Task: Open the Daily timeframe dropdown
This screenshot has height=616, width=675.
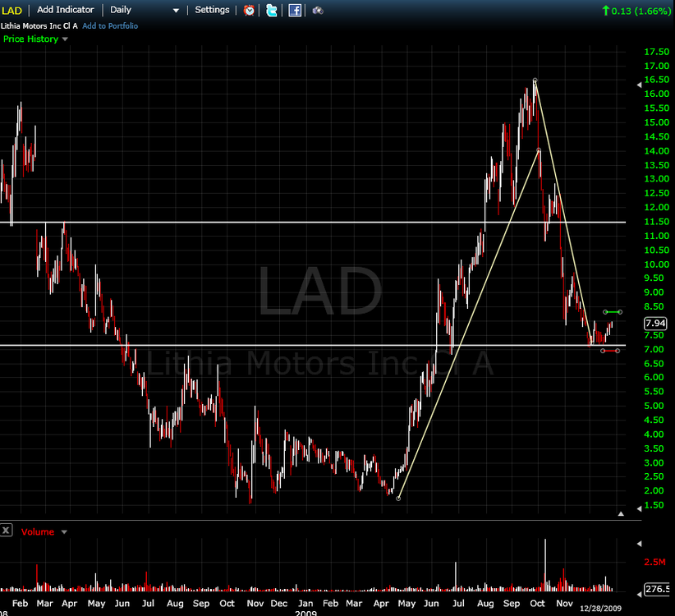Action: tap(145, 10)
